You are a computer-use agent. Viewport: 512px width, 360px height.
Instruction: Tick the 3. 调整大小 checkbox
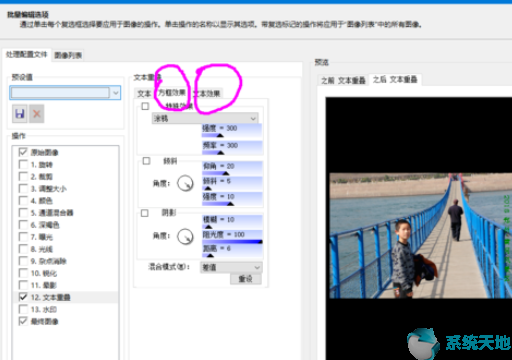[x=23, y=188]
